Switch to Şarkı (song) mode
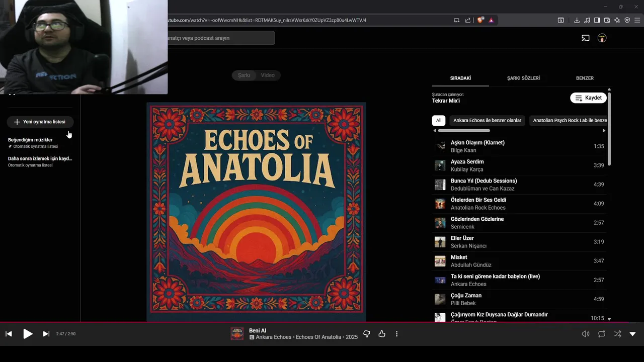 (244, 75)
